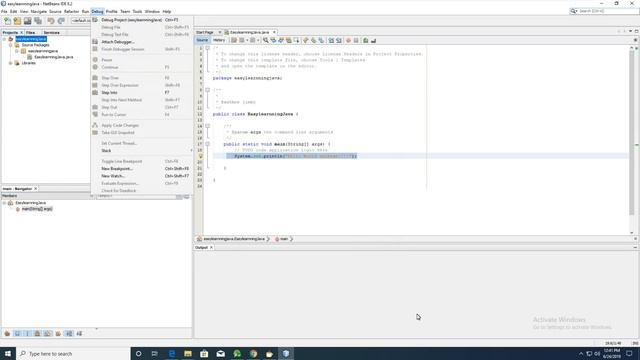Collapse the Source Packages node
640x360 pixels.
click(x=11, y=45)
